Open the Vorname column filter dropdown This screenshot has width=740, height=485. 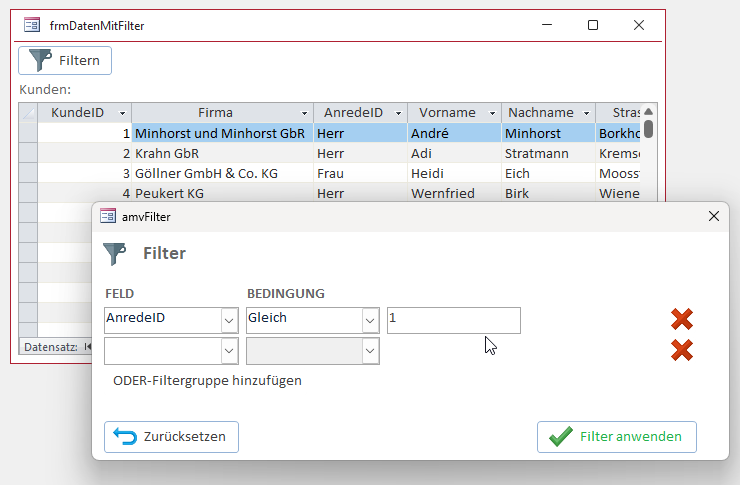point(492,113)
